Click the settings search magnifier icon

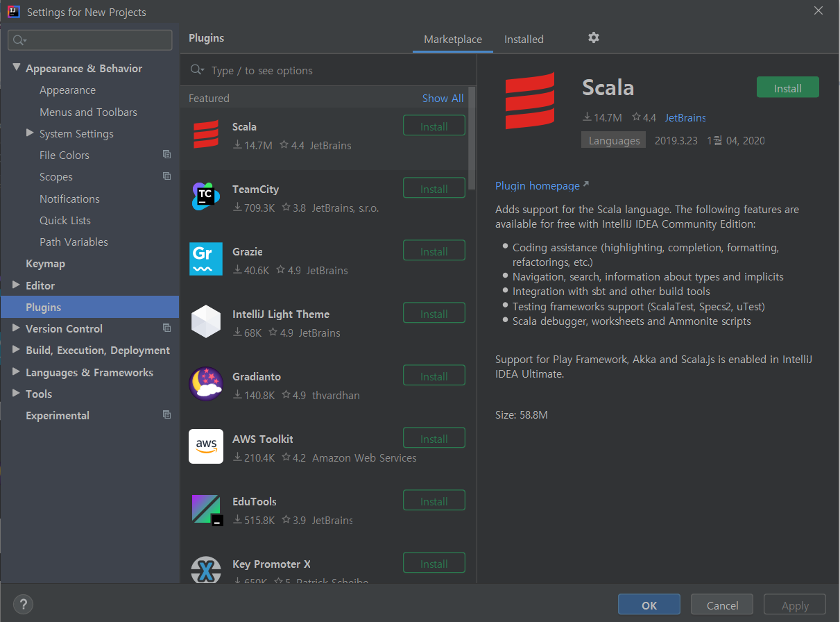(x=19, y=40)
